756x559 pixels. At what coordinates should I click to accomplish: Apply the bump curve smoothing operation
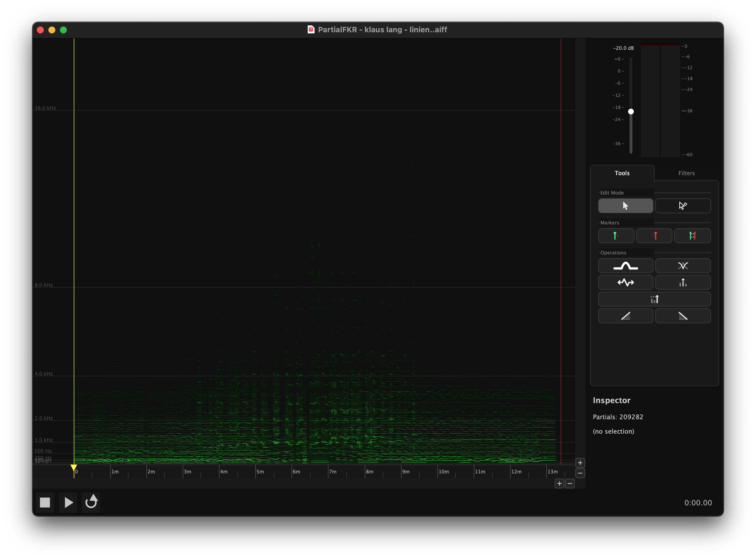(x=625, y=266)
